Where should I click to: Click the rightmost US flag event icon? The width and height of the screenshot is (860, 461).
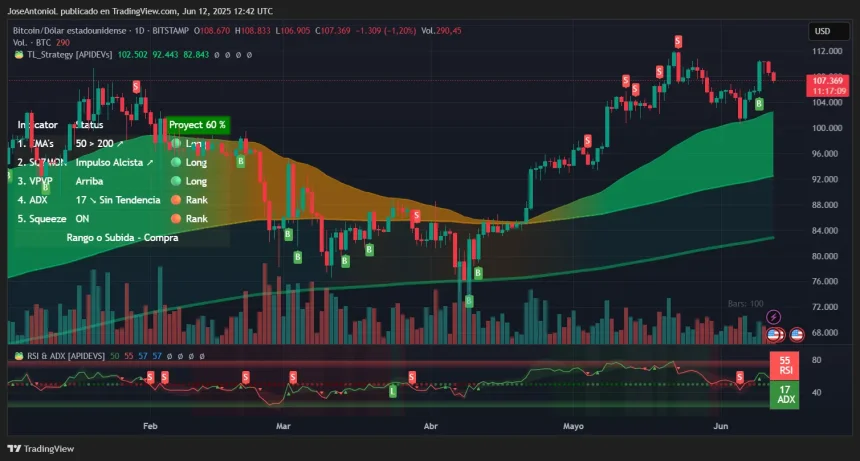(797, 334)
